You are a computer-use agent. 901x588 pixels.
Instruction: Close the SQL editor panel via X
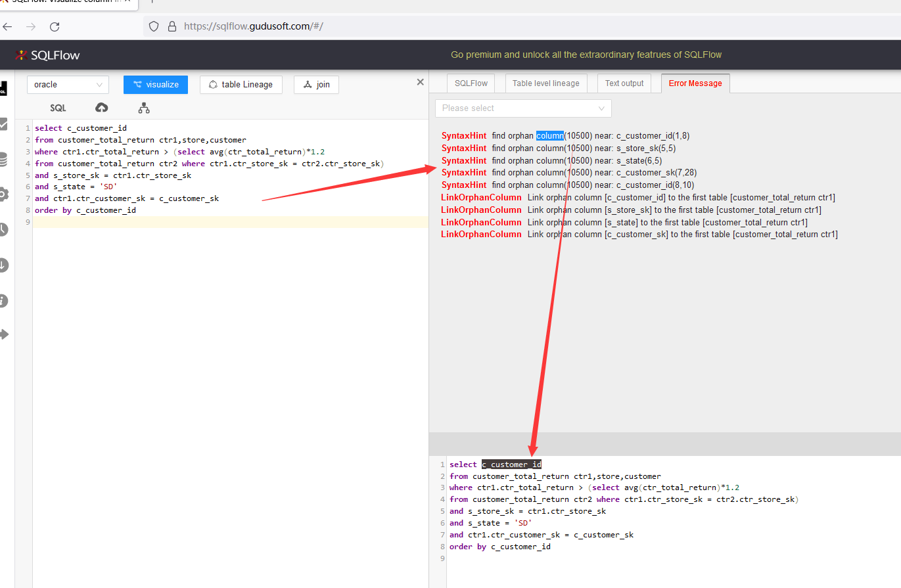[x=420, y=81]
